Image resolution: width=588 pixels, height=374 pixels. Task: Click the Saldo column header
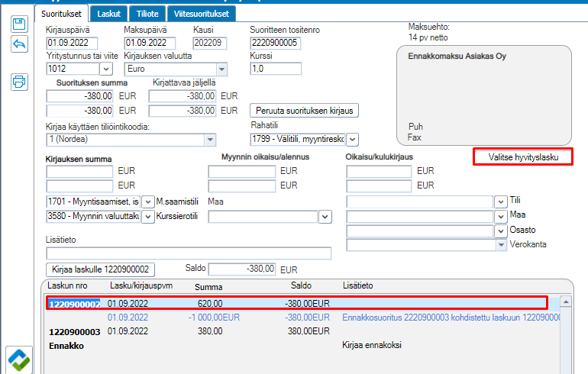301,286
